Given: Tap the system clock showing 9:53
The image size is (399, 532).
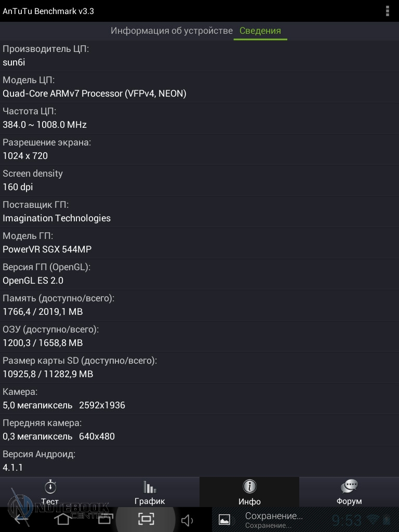Looking at the screenshot, I should (x=347, y=520).
